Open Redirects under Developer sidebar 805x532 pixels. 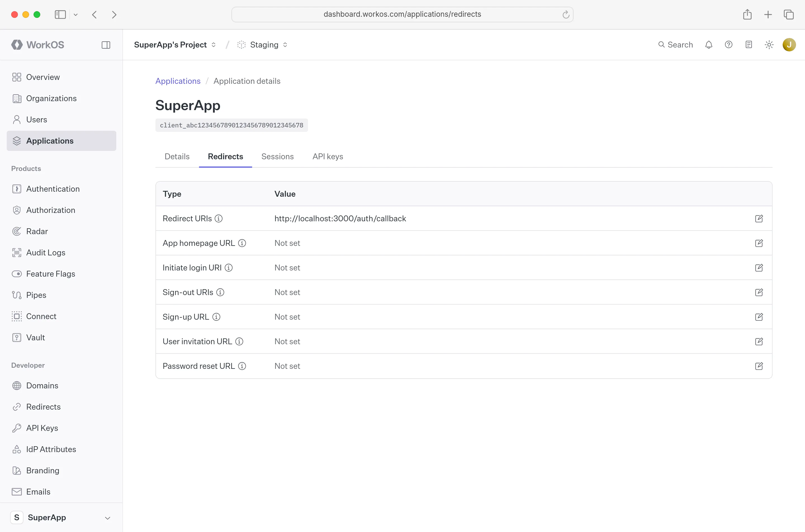coord(61,407)
